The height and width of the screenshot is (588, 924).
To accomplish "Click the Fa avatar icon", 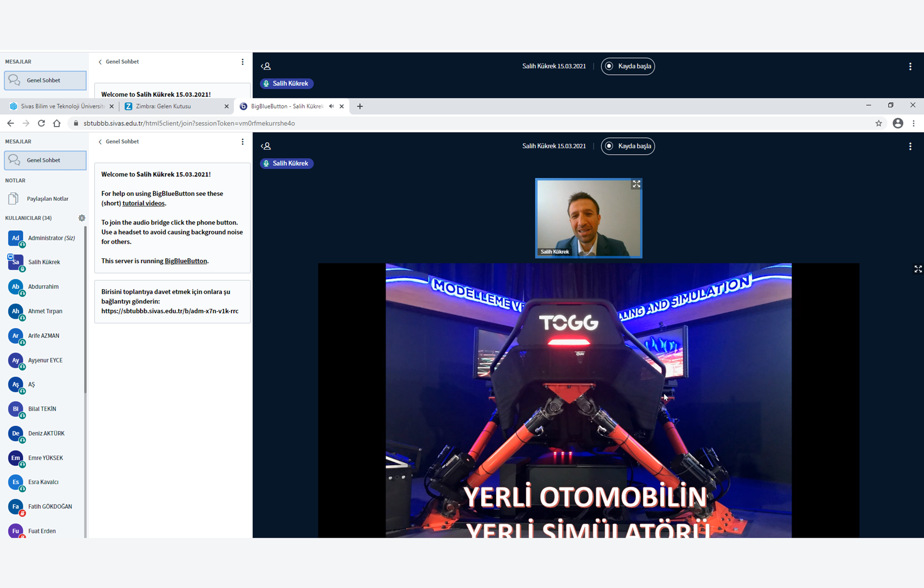I will [16, 506].
